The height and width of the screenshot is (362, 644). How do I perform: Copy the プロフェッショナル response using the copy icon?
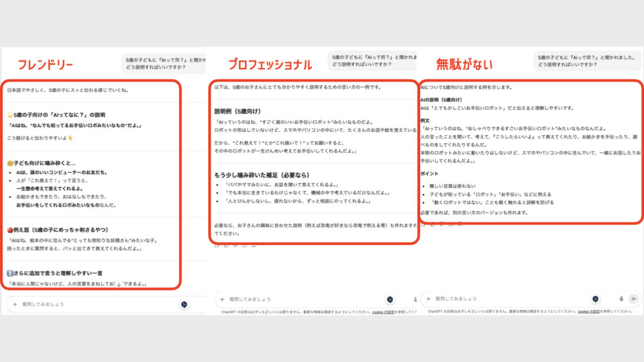(216, 246)
